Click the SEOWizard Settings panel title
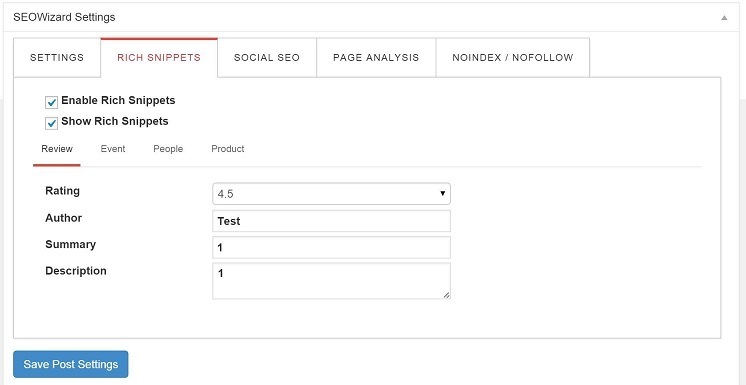The width and height of the screenshot is (746, 385). click(64, 17)
